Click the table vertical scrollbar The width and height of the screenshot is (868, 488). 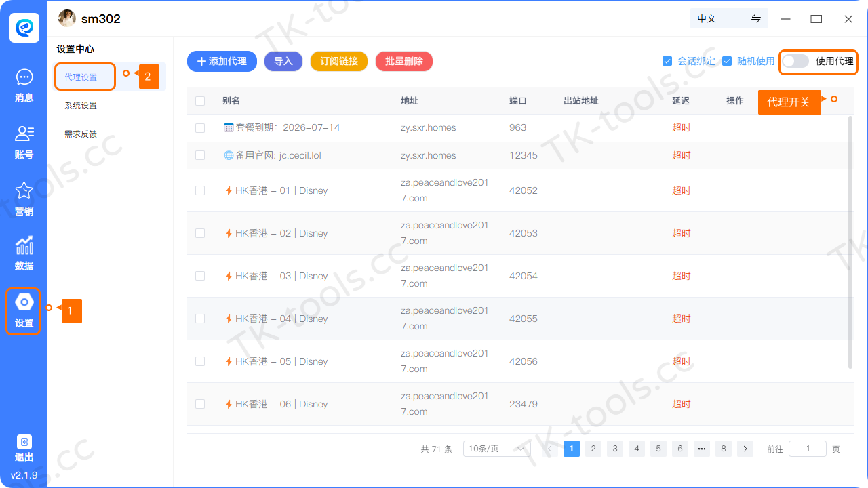pyautogui.click(x=851, y=242)
